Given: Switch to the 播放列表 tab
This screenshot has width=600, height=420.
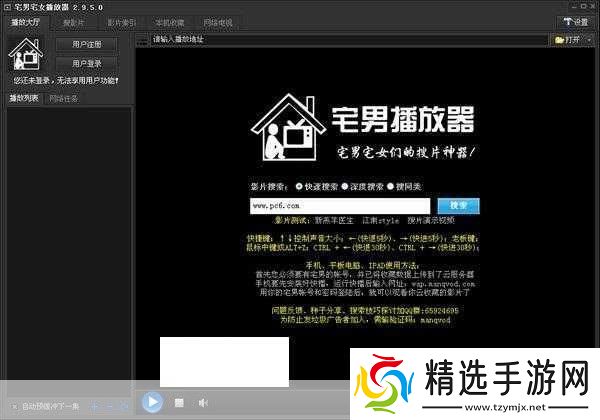Looking at the screenshot, I should (x=24, y=98).
